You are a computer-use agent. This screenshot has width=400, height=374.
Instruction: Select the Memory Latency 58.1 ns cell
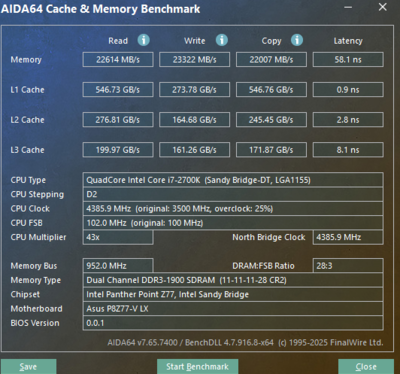348,60
